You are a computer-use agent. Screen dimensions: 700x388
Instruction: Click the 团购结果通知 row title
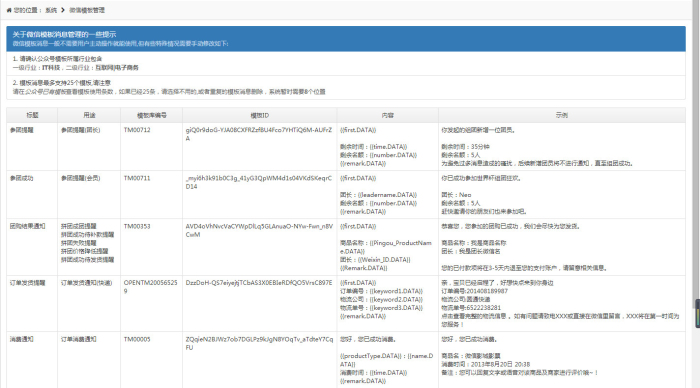click(28, 226)
